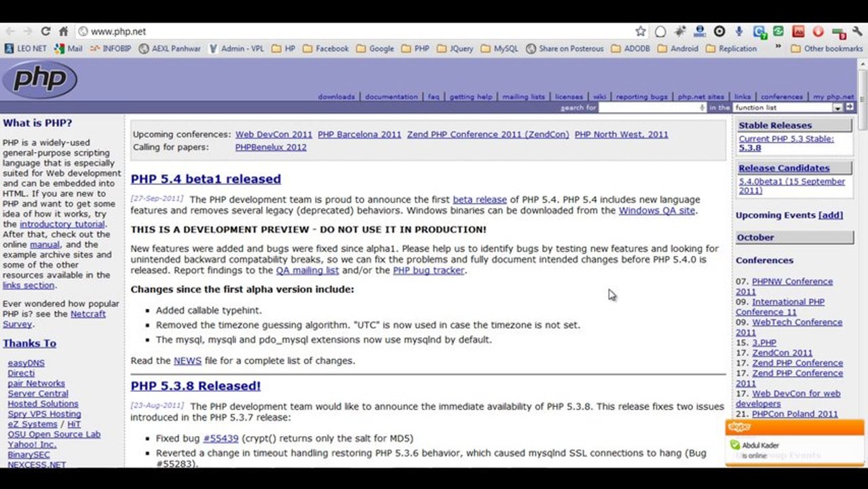Open the function list search scope dropdown
The height and width of the screenshot is (489, 868).
pos(787,107)
